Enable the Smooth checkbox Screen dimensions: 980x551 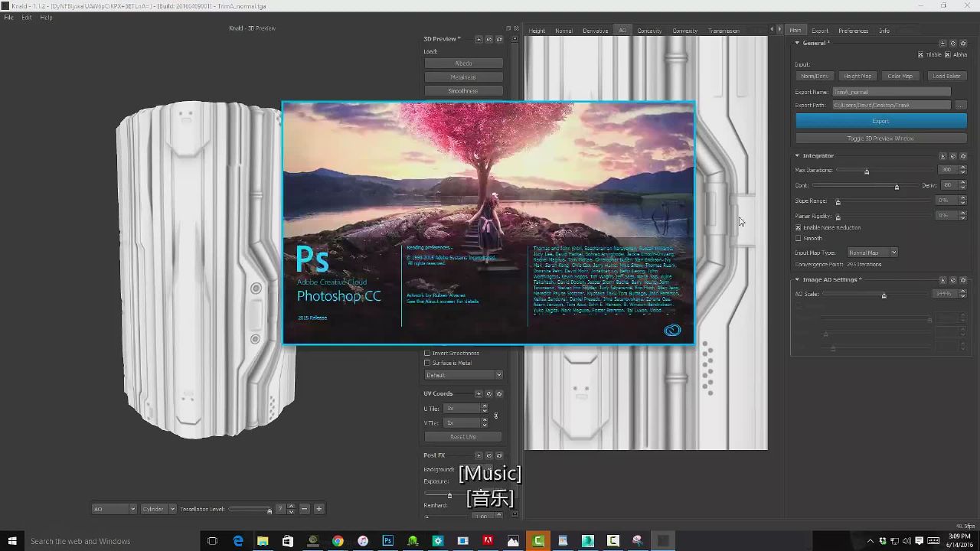point(798,238)
